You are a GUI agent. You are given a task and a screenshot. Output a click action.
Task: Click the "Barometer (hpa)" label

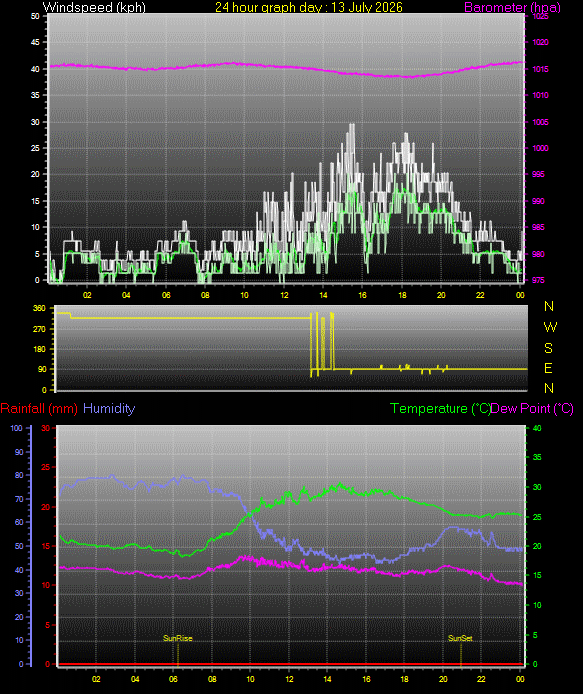[x=512, y=8]
